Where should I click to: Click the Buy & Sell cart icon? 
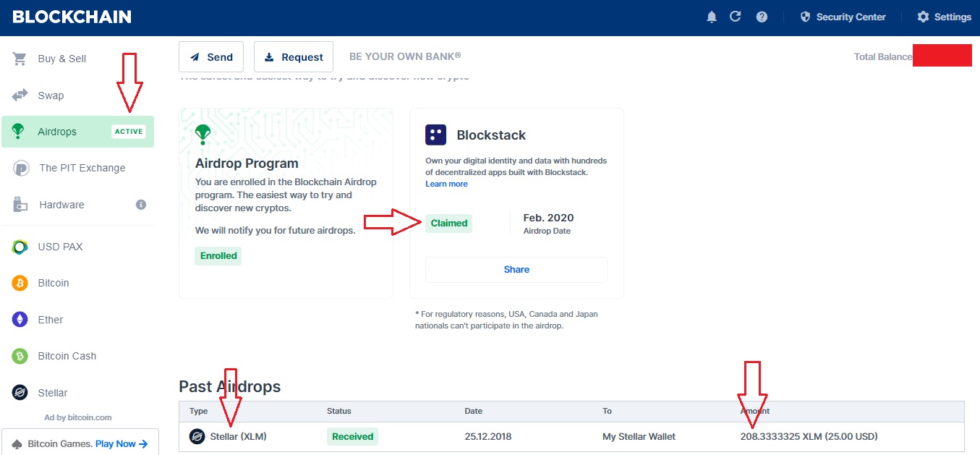(20, 59)
